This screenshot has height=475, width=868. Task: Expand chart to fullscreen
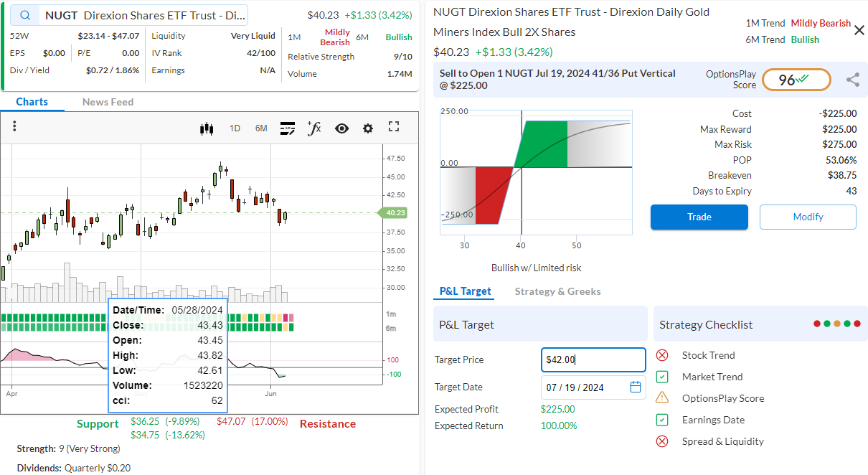(393, 127)
